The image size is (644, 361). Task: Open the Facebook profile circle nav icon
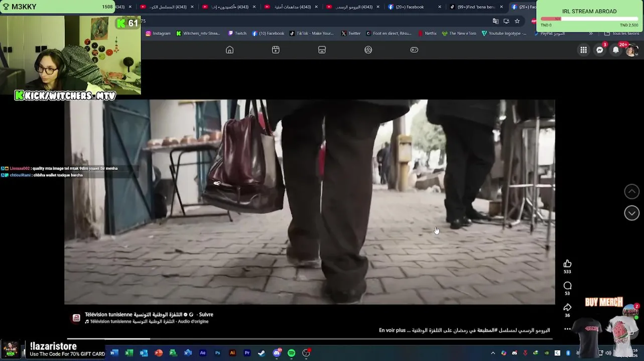coord(368,50)
